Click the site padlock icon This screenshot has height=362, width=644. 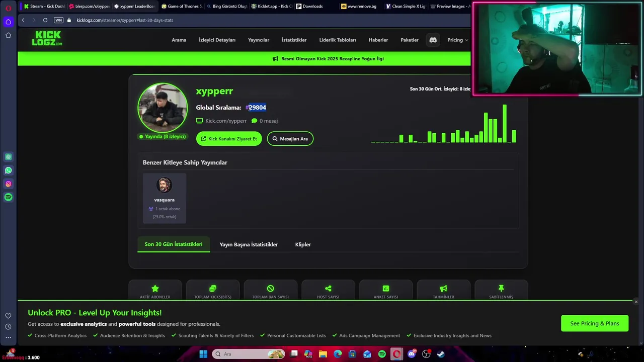(69, 20)
